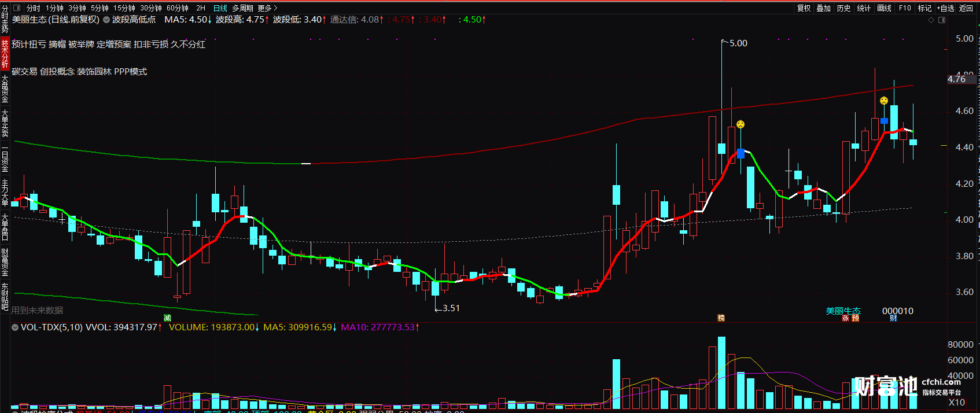The width and height of the screenshot is (980, 413).
Task: Toggle the right side panel icon
Action: 942,20
